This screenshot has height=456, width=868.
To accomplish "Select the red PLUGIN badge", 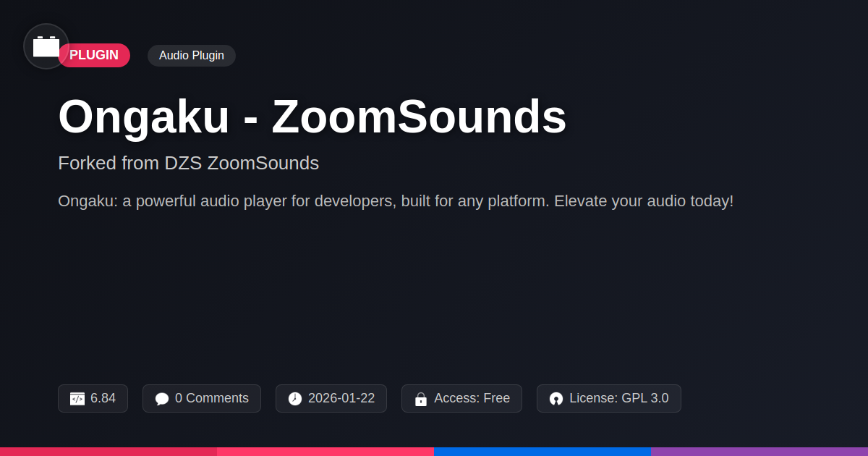I will (94, 55).
